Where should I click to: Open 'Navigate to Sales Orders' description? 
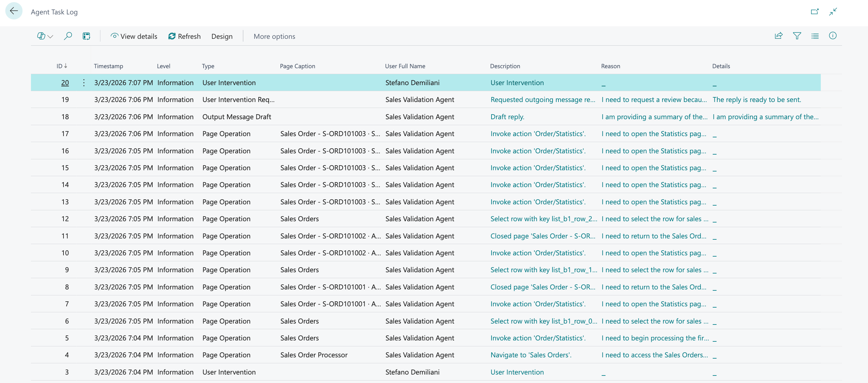(x=531, y=355)
